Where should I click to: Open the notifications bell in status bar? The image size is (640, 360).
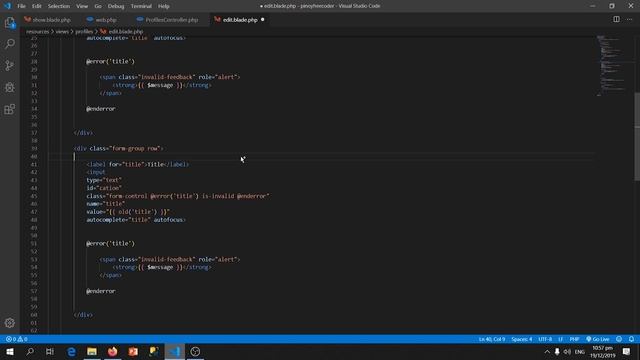(x=631, y=339)
